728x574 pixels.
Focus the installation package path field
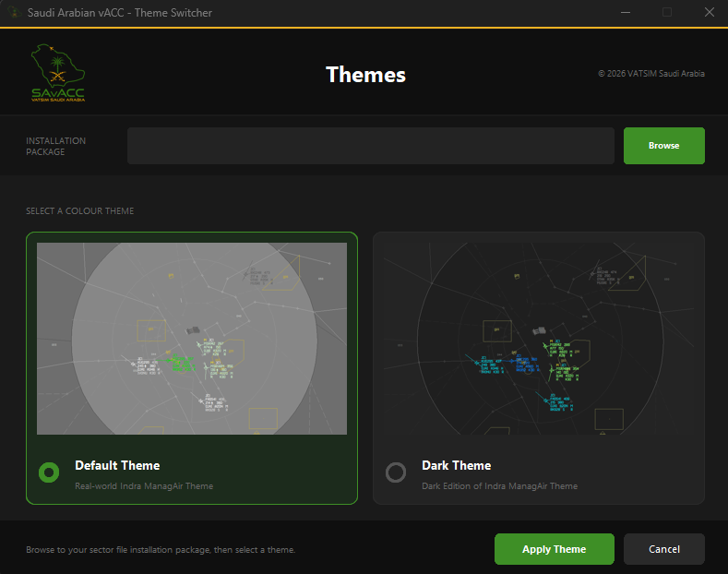click(x=371, y=146)
